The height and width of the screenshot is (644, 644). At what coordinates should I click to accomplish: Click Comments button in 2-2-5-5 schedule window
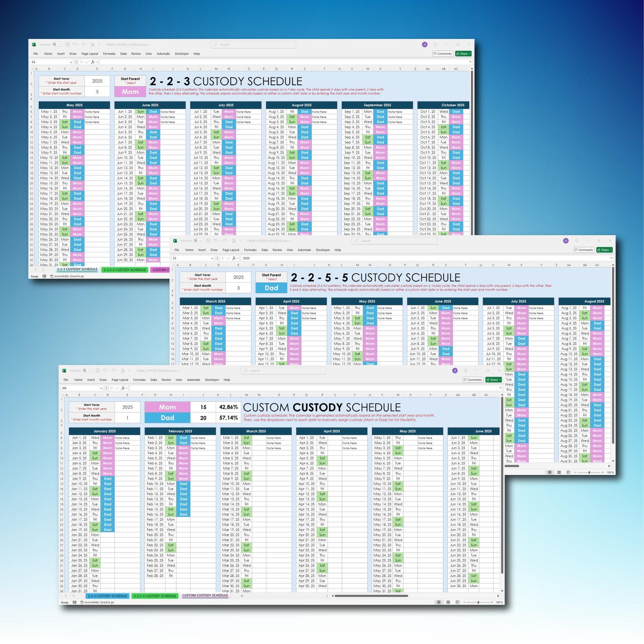(584, 250)
